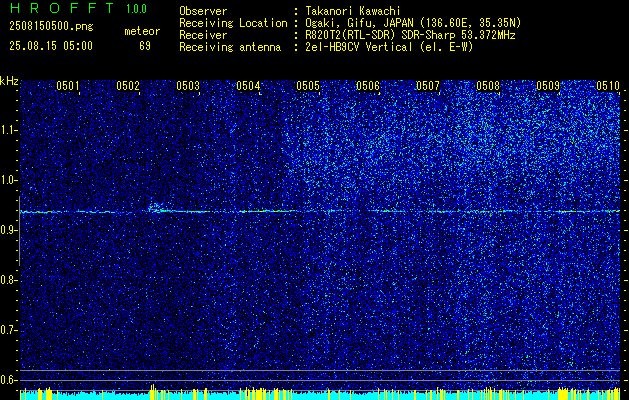Click the meteor echo burst after 0502
This screenshot has width=629, height=400.
click(156, 208)
